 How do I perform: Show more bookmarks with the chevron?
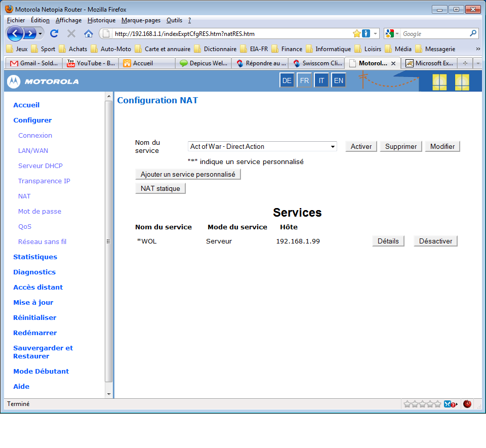478,49
